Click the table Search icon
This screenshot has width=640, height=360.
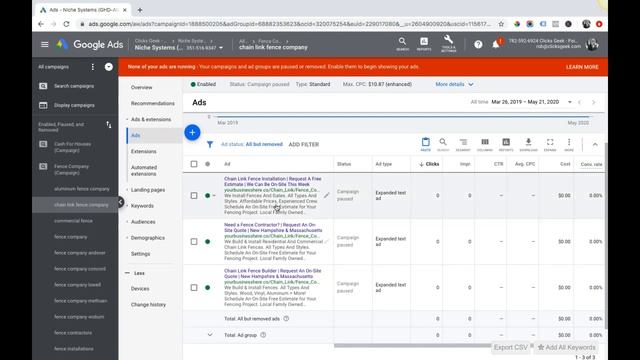point(443,144)
